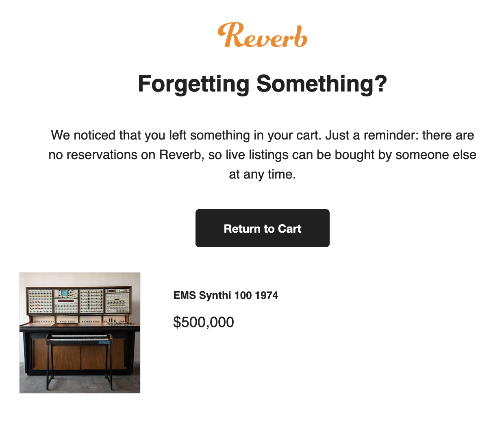Click the word "Cart" on the black button
This screenshot has width=504, height=423.
coord(289,229)
